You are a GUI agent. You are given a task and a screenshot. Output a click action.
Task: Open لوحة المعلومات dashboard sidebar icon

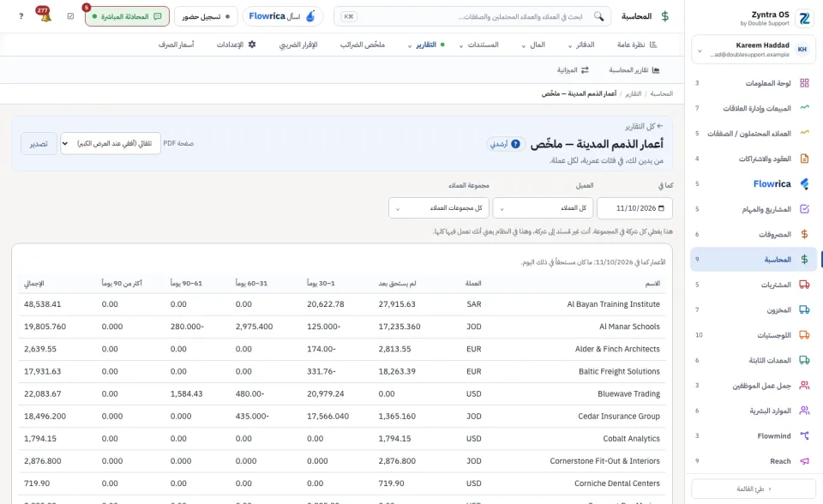tap(804, 83)
